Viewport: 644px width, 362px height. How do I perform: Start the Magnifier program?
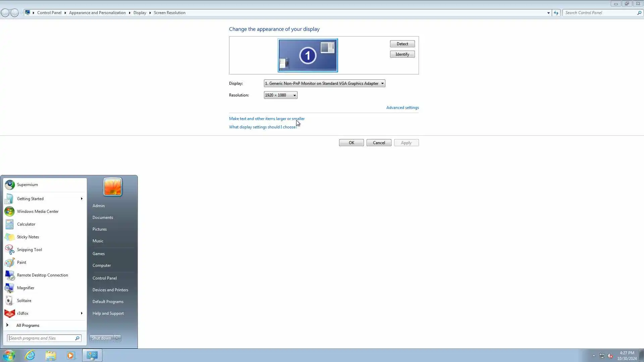(x=25, y=288)
